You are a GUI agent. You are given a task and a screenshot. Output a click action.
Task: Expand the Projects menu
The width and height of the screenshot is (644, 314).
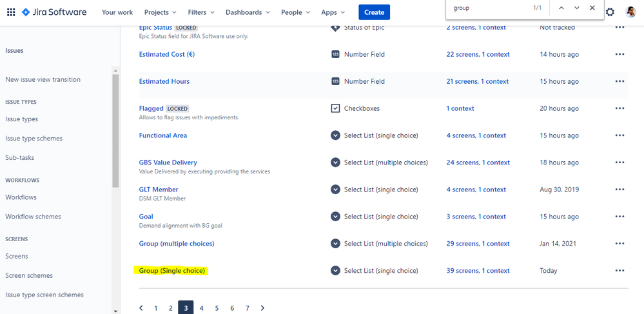pyautogui.click(x=160, y=12)
